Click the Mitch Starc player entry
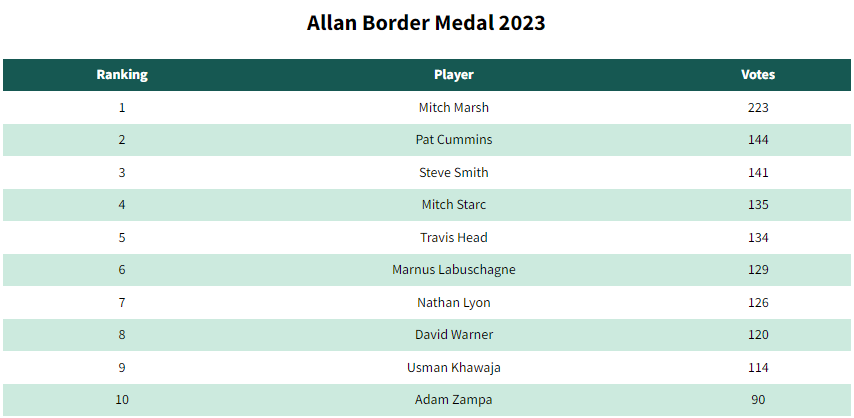This screenshot has width=854, height=418. click(454, 205)
